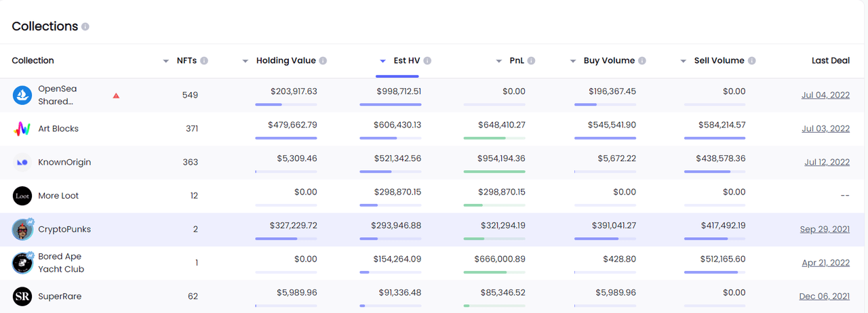
Task: Sort by NFTs using its arrow
Action: click(166, 61)
